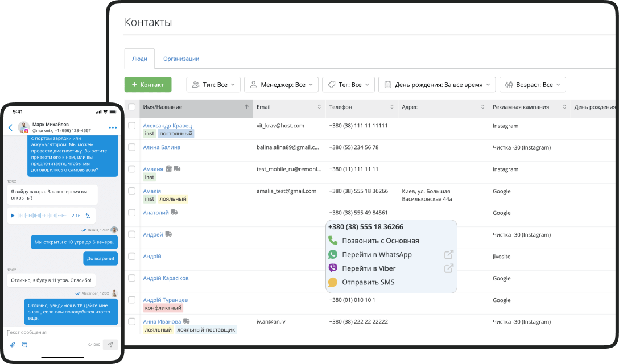Screen dimensions: 619x364
Task: Click the green Контакт button
Action: click(148, 84)
